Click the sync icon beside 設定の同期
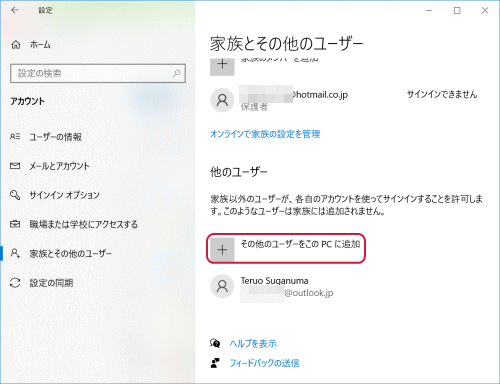 click(15, 283)
